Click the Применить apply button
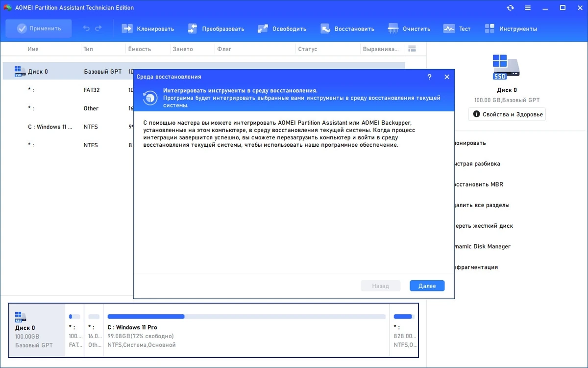The height and width of the screenshot is (368, 588). 39,28
